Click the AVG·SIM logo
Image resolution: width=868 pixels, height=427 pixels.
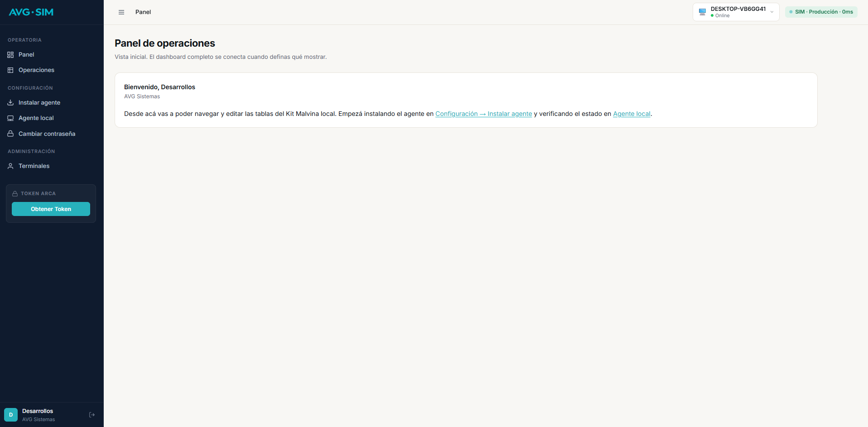(x=31, y=12)
